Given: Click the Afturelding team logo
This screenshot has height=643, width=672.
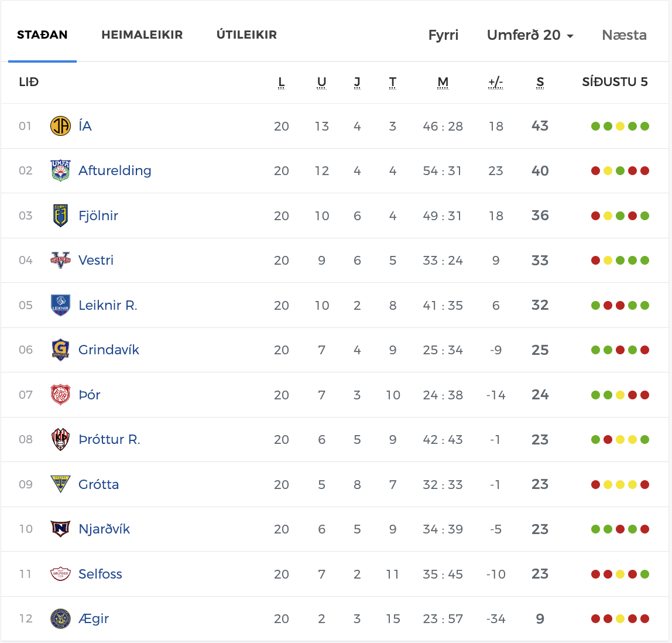Looking at the screenshot, I should [x=60, y=171].
